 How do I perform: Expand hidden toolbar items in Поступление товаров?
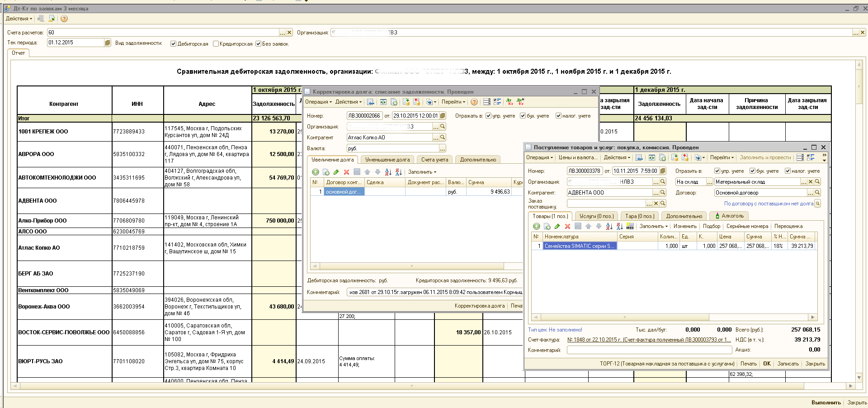(x=824, y=157)
